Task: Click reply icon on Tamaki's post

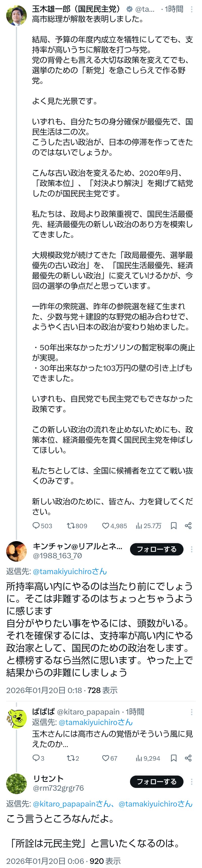Action: [x=36, y=526]
